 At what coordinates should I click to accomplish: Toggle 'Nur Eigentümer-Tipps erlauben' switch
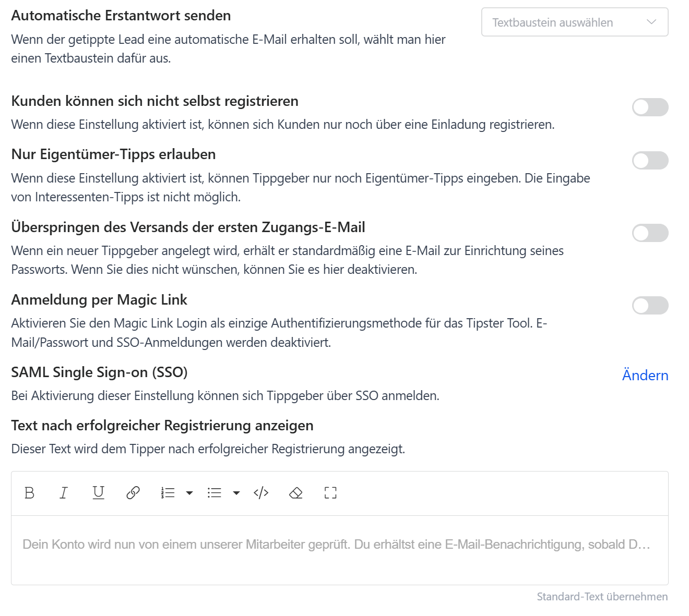[650, 161]
